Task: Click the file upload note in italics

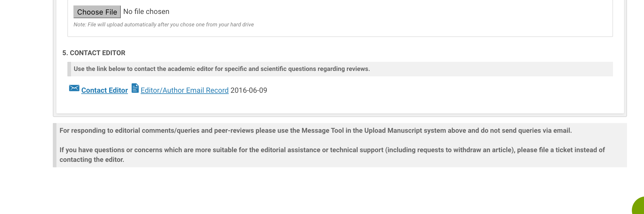Action: 164,25
